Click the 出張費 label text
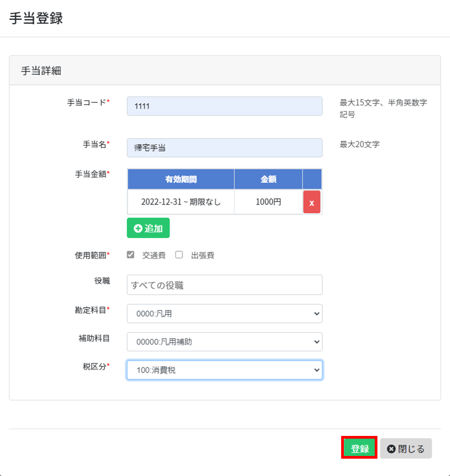The image size is (450, 476). click(203, 255)
